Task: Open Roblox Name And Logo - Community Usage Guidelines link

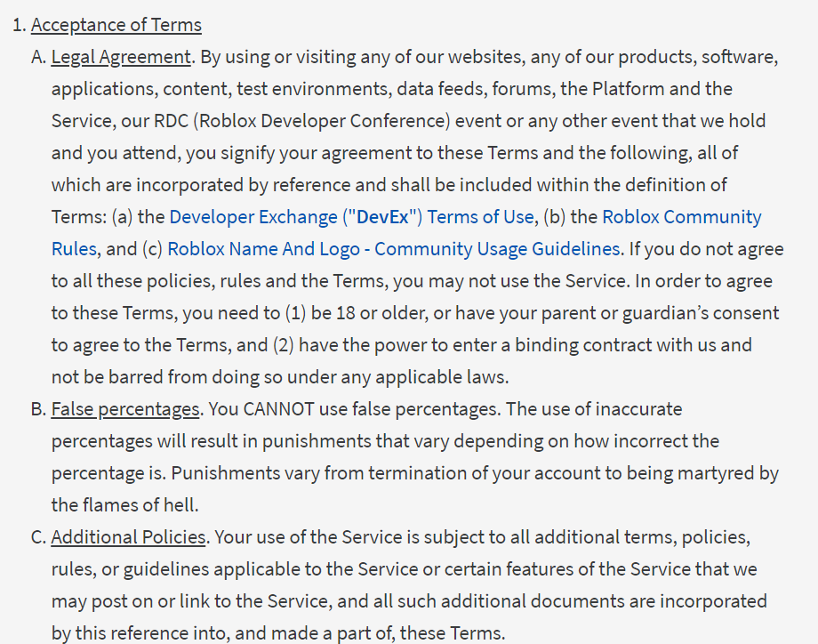Action: pyautogui.click(x=393, y=249)
